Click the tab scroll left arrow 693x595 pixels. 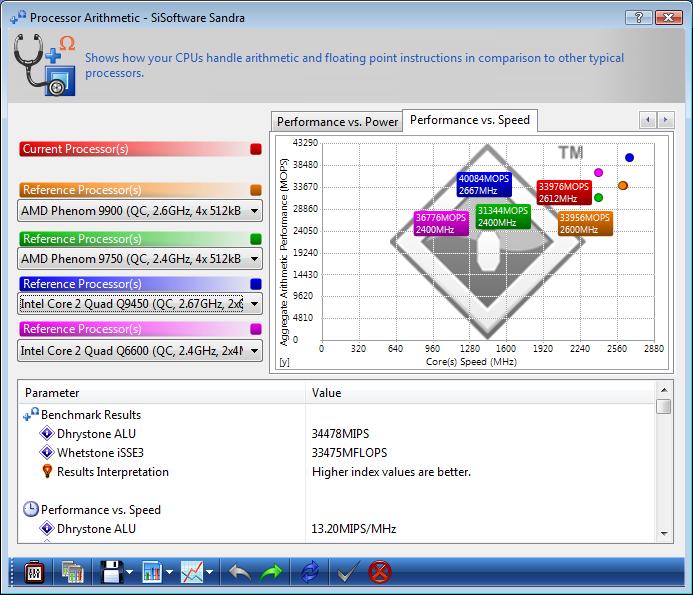click(648, 120)
